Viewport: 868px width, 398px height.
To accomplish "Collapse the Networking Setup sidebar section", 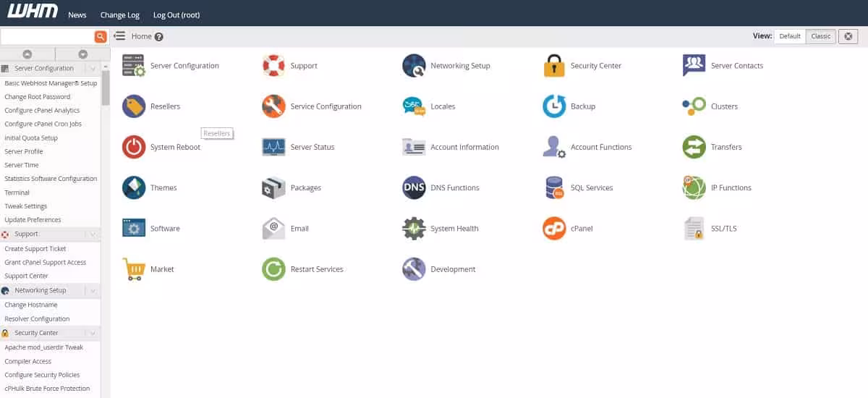I will (x=92, y=291).
